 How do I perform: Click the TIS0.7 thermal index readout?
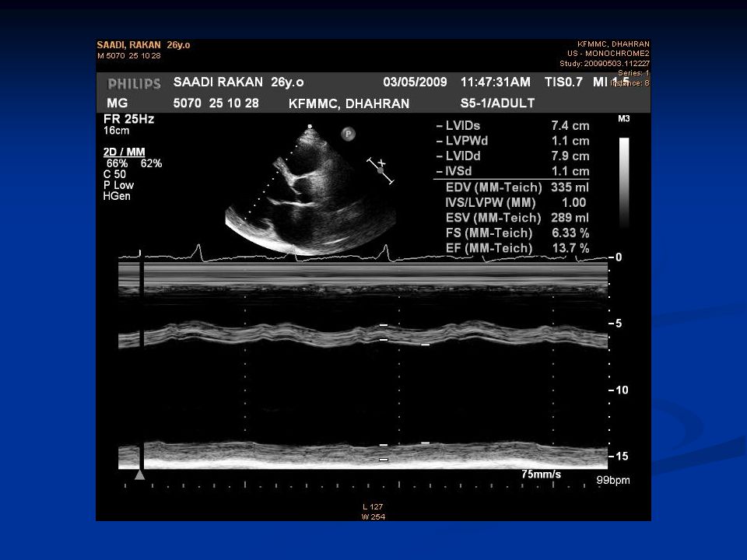(563, 82)
